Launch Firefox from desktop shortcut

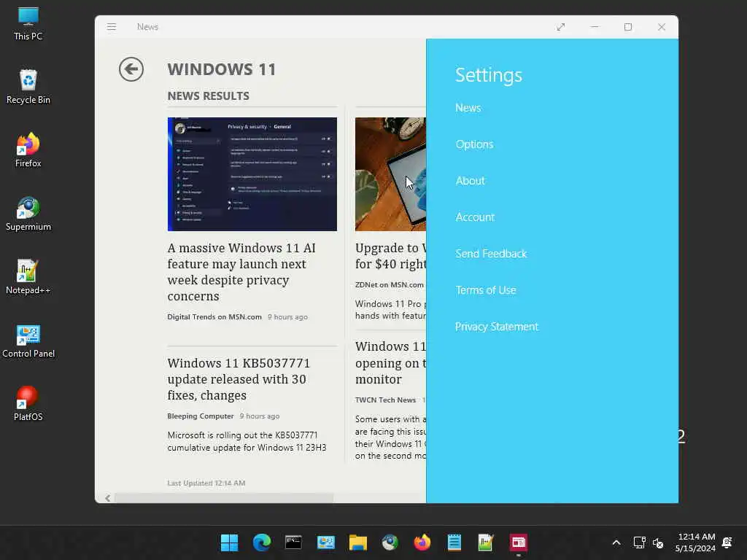click(x=28, y=150)
